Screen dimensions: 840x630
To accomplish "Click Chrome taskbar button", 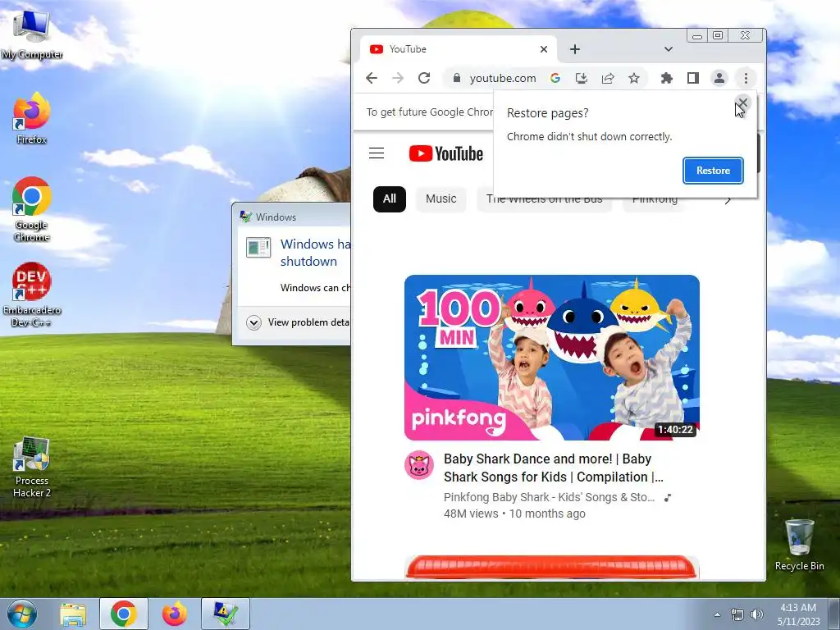I will (x=123, y=614).
